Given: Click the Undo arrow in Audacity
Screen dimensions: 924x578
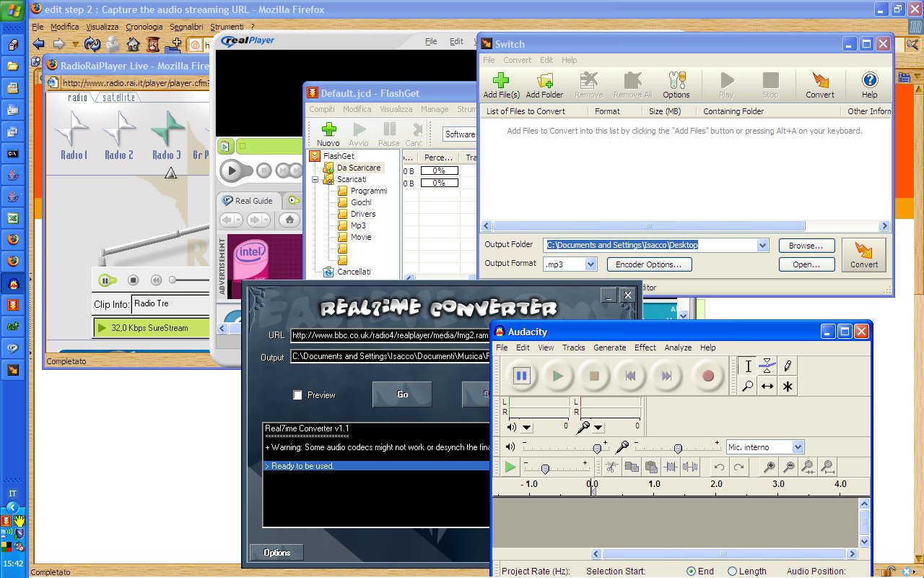Looking at the screenshot, I should click(x=719, y=467).
